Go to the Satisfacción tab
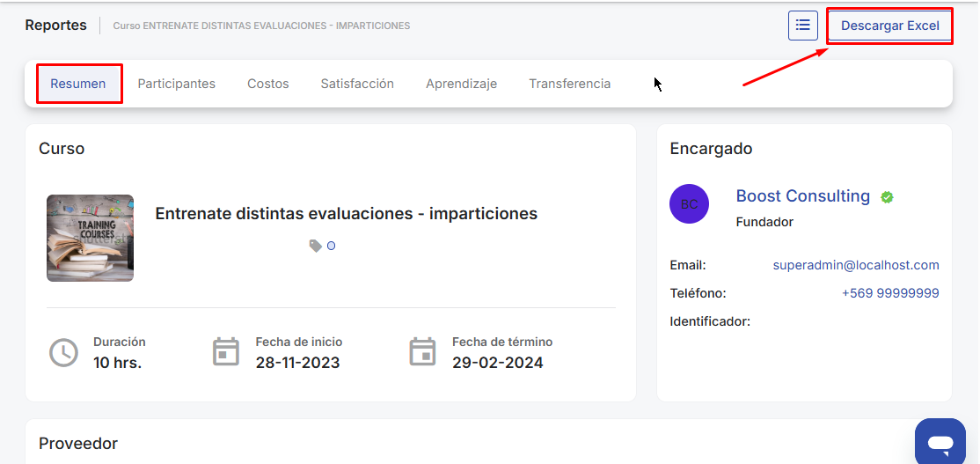 [x=357, y=84]
